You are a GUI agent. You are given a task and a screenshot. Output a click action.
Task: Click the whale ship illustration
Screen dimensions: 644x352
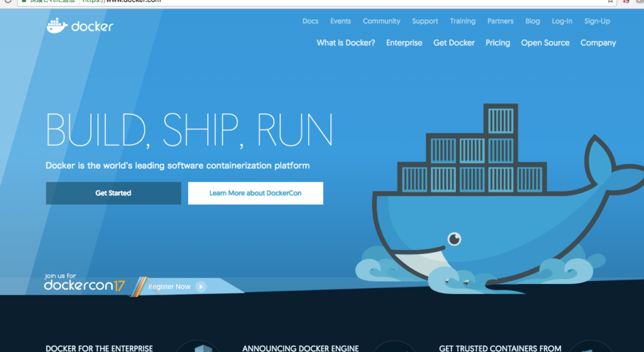click(499, 199)
